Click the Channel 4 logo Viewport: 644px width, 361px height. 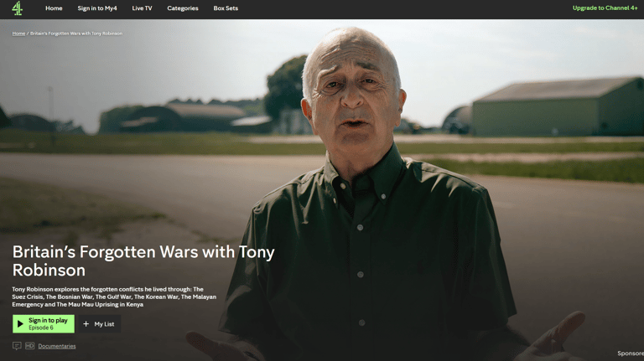(18, 8)
